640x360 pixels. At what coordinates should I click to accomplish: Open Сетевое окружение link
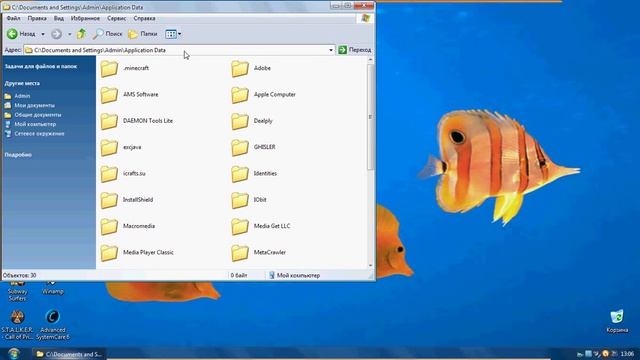tap(40, 133)
